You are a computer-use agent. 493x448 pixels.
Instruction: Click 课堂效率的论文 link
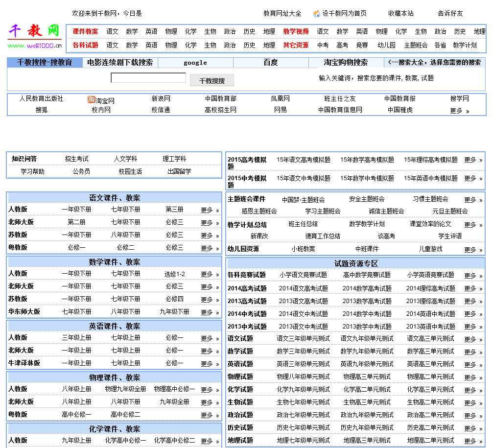(431, 224)
